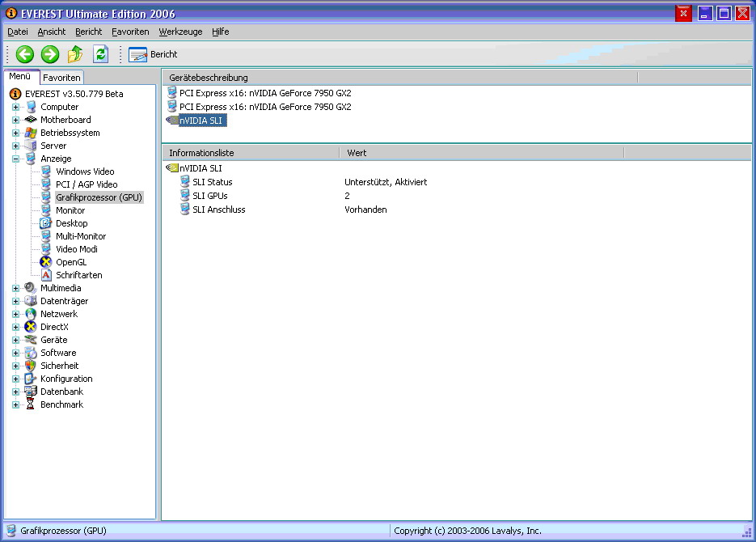Screen dimensions: 756x542
Task: Click the Sicherheit shield icon
Action: (x=31, y=366)
